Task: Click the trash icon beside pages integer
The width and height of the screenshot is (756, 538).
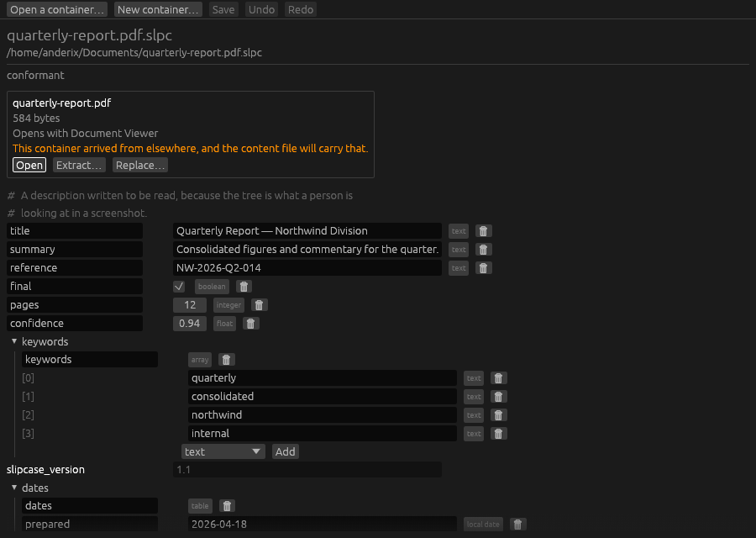Action: 259,305
